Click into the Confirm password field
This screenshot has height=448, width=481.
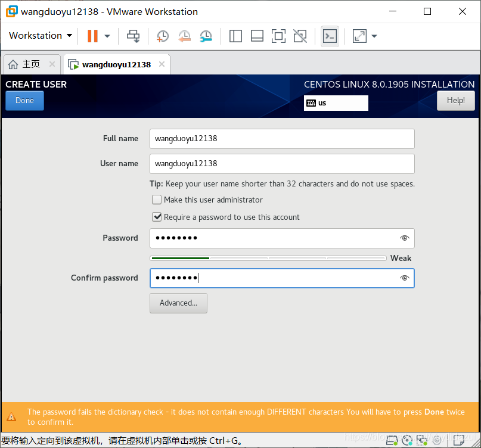pos(282,278)
